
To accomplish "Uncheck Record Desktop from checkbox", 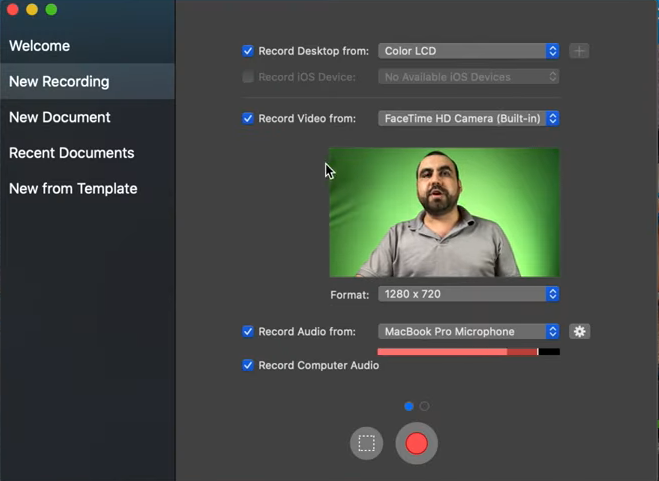I will [248, 51].
